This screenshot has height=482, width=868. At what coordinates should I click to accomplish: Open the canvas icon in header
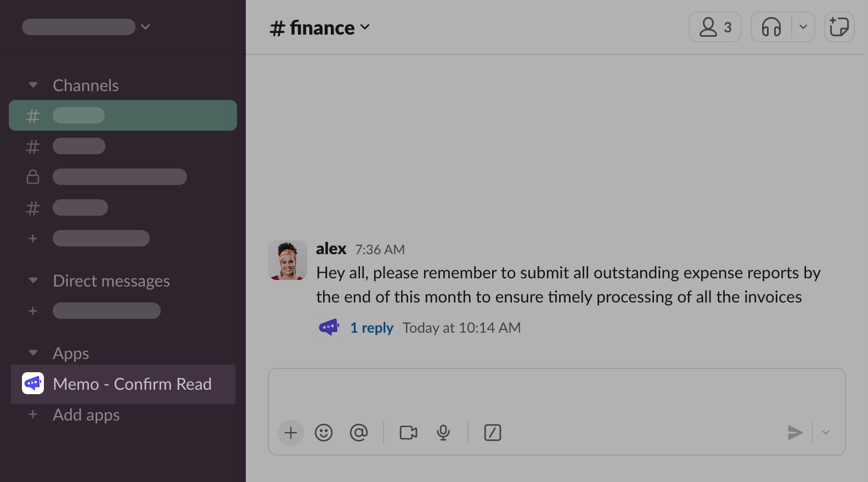click(839, 27)
